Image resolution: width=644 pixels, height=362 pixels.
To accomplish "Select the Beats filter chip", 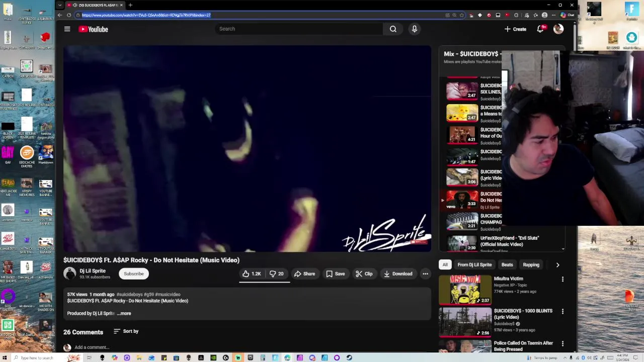I will [507, 264].
